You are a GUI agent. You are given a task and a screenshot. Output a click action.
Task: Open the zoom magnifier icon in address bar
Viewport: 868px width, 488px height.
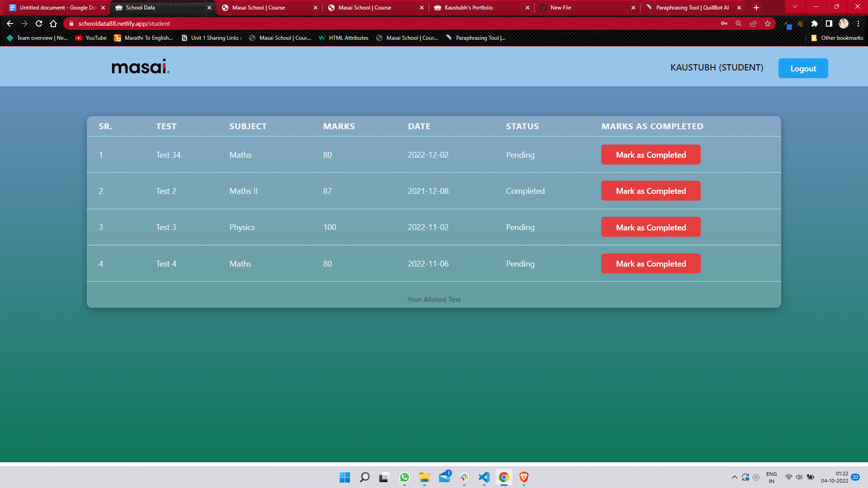coord(738,23)
